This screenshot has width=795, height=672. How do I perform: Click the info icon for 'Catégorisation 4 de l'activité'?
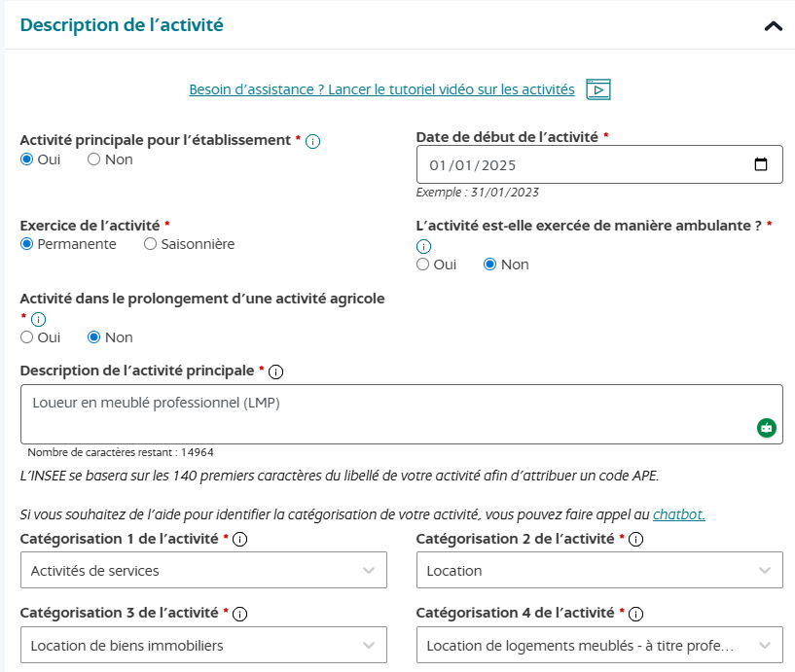[x=636, y=614]
